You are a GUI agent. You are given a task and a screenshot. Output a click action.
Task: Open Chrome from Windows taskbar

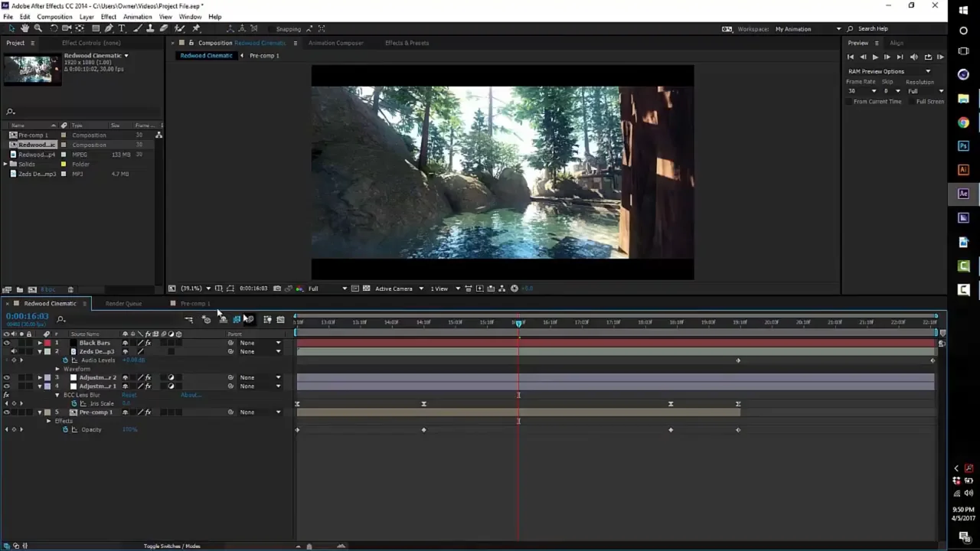tap(964, 122)
